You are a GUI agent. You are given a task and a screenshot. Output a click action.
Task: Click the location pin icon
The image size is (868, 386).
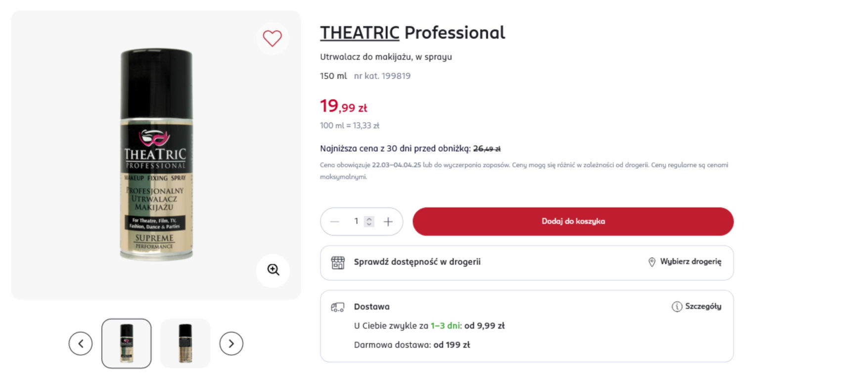tap(652, 262)
